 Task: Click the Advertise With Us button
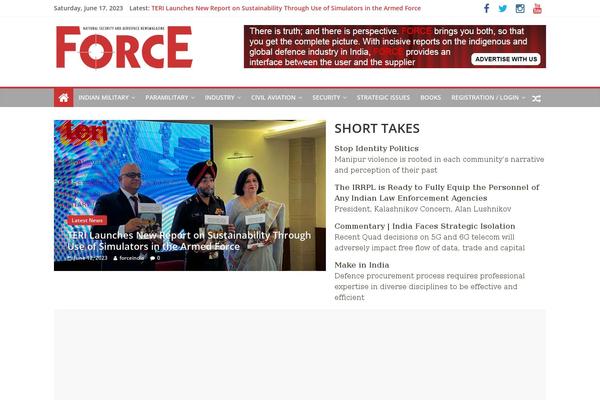click(x=506, y=59)
